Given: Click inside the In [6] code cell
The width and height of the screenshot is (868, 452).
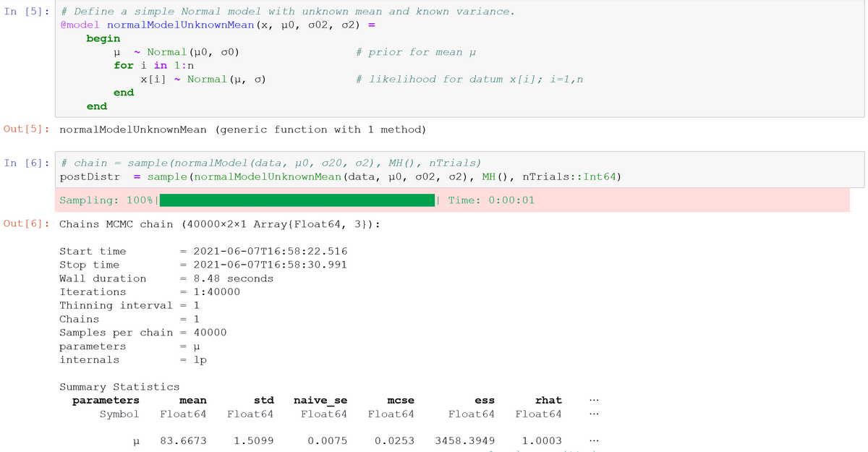Looking at the screenshot, I should point(460,170).
